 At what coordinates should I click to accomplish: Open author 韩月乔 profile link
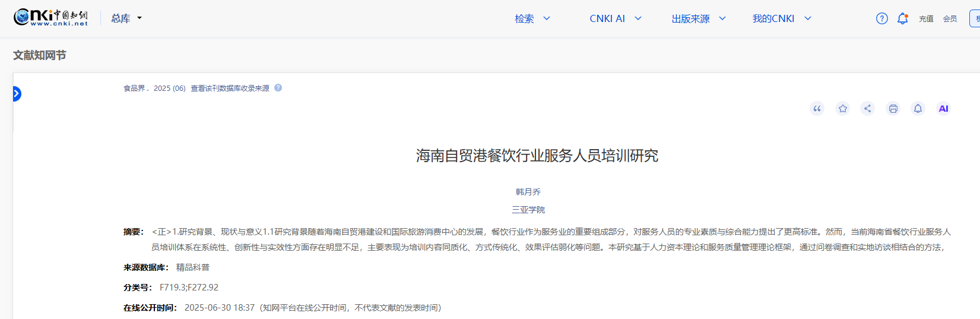[528, 192]
